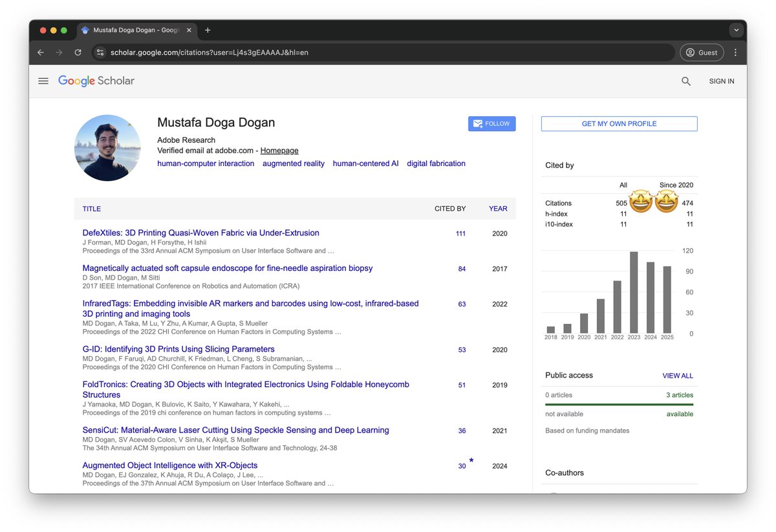Expand the tab search dropdown arrow
Screen dimensions: 776x532
click(x=736, y=30)
